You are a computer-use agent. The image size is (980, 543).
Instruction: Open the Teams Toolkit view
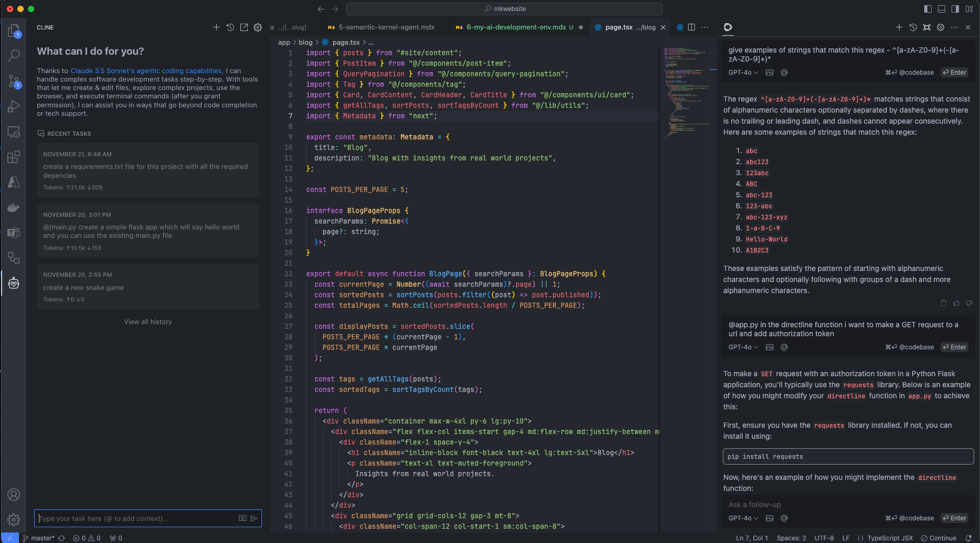coord(14,233)
